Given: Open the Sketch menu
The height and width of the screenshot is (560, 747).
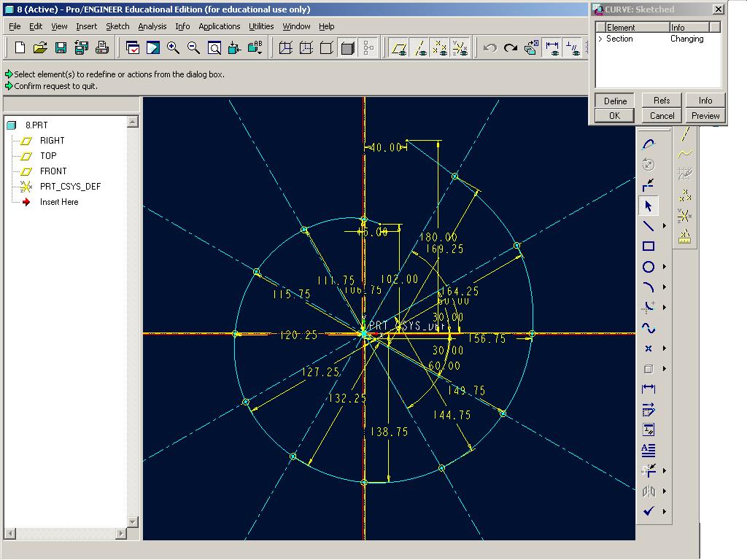Looking at the screenshot, I should point(117,26).
